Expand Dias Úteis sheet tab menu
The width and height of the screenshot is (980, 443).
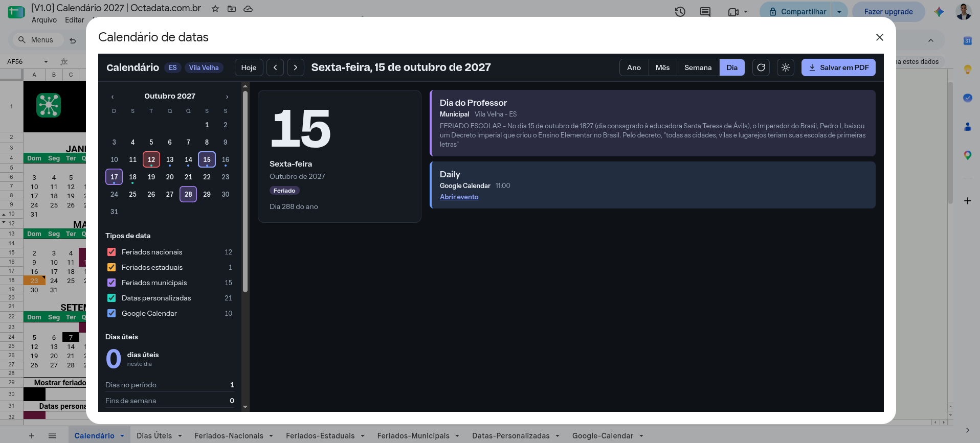pos(180,436)
